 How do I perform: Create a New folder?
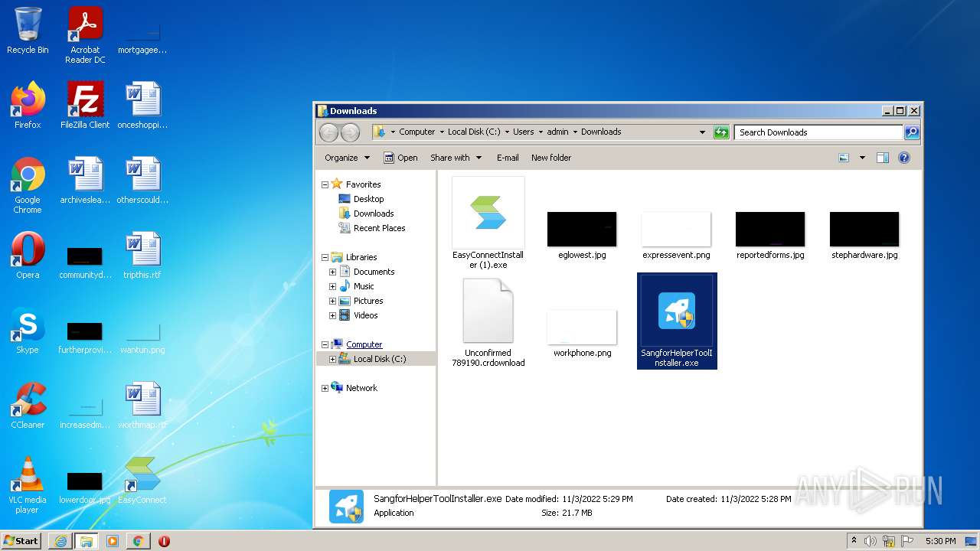(x=551, y=158)
